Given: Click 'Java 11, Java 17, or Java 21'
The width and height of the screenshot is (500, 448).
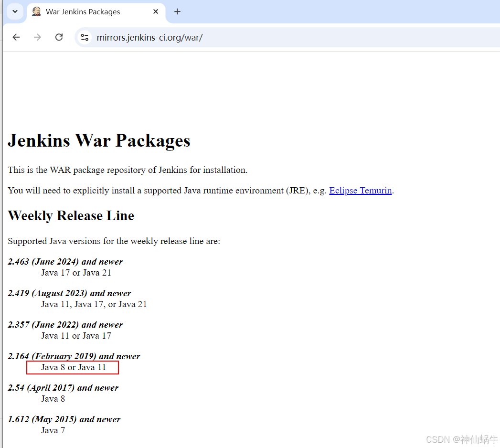Looking at the screenshot, I should 94,304.
